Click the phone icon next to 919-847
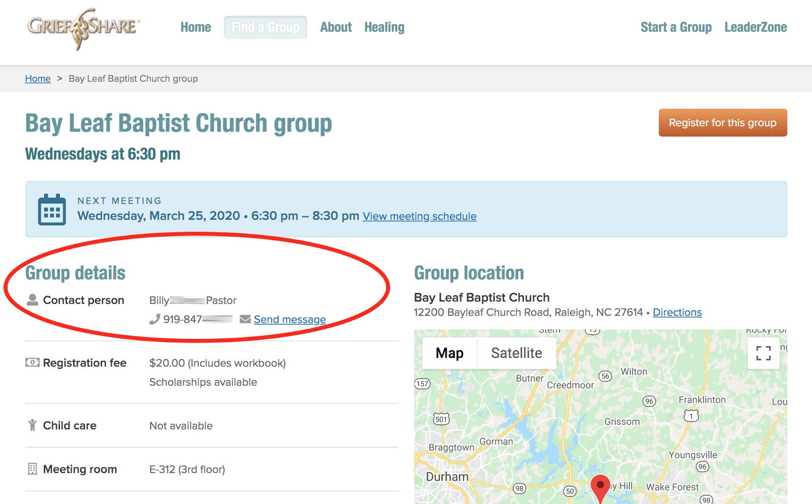812x504 pixels. [x=155, y=319]
